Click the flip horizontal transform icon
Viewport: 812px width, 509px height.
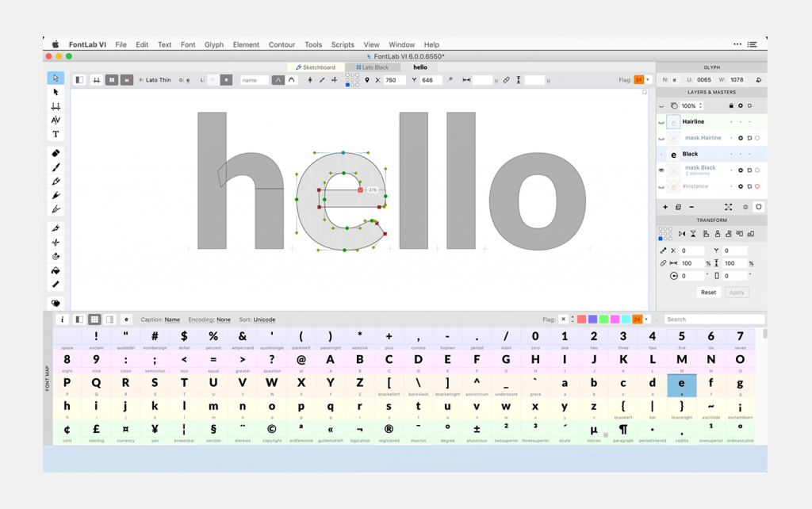(682, 234)
